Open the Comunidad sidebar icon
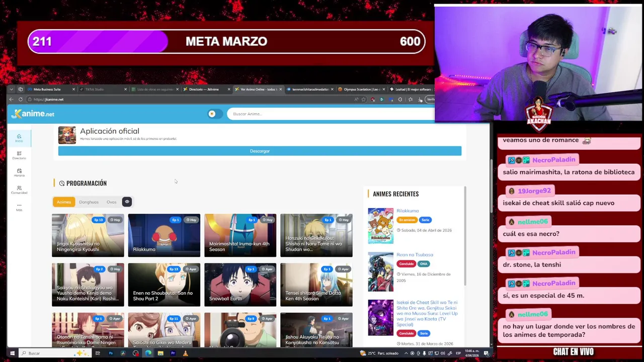 point(19,190)
